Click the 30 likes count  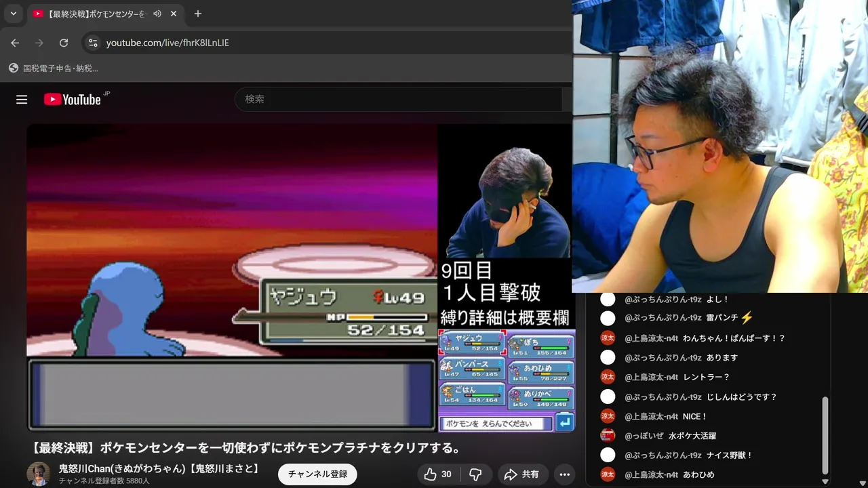(446, 474)
